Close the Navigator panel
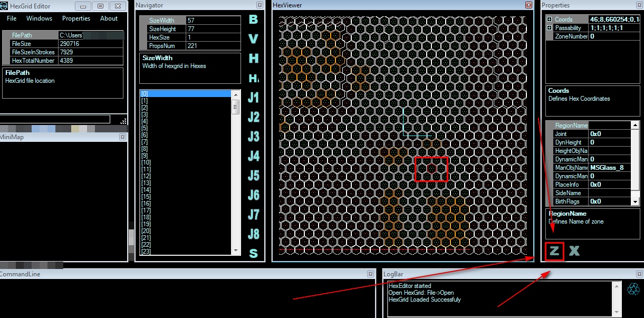This screenshot has height=318, width=644. click(x=259, y=5)
